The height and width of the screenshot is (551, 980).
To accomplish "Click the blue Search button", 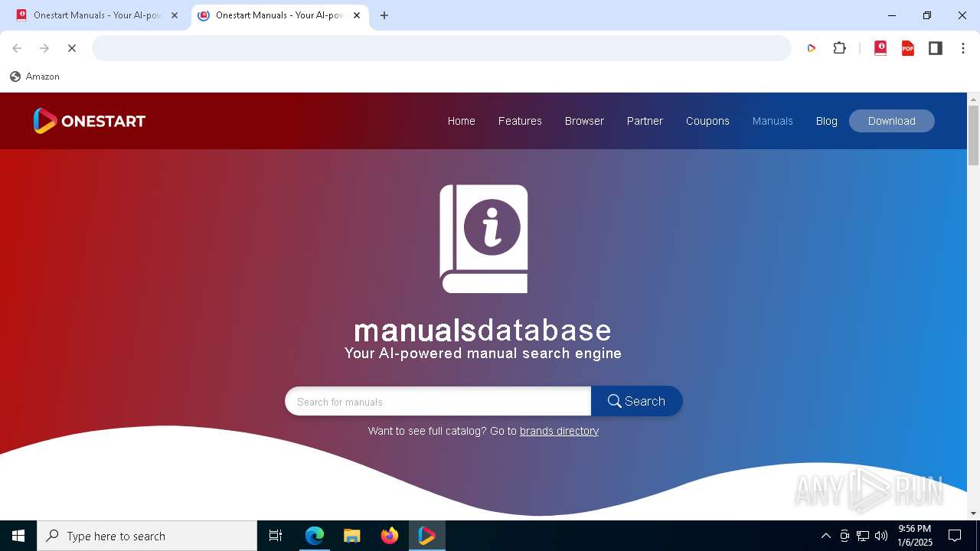I will click(x=636, y=401).
